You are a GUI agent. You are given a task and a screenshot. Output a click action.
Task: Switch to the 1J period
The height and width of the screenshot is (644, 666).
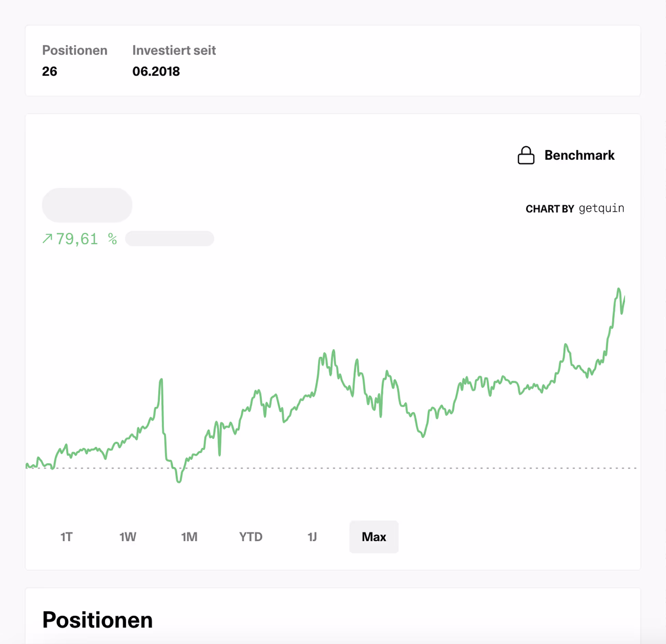[312, 537]
